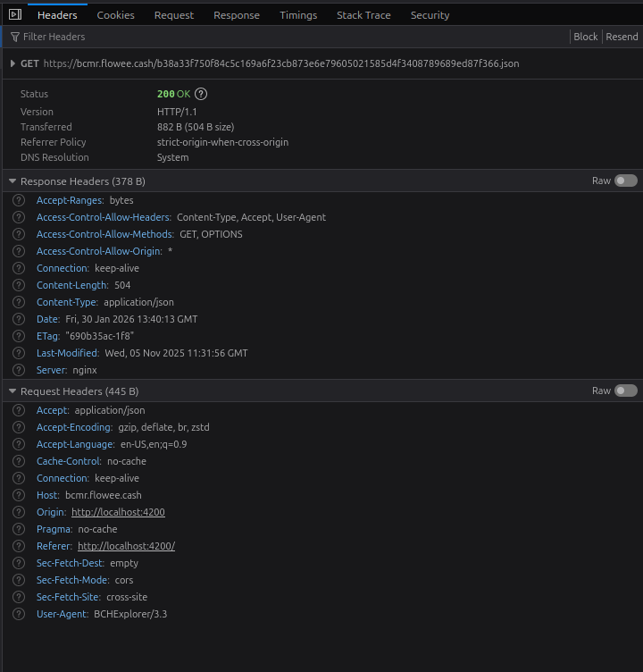
Task: Open the Referer localhost:4200 link
Action: [126, 546]
